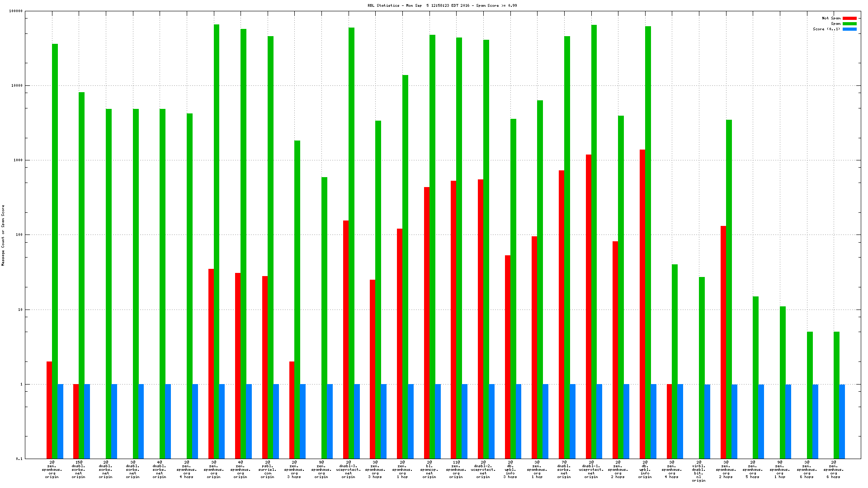
Task: Click the bl.spamcop.net origin axis label
Action: [x=429, y=469]
